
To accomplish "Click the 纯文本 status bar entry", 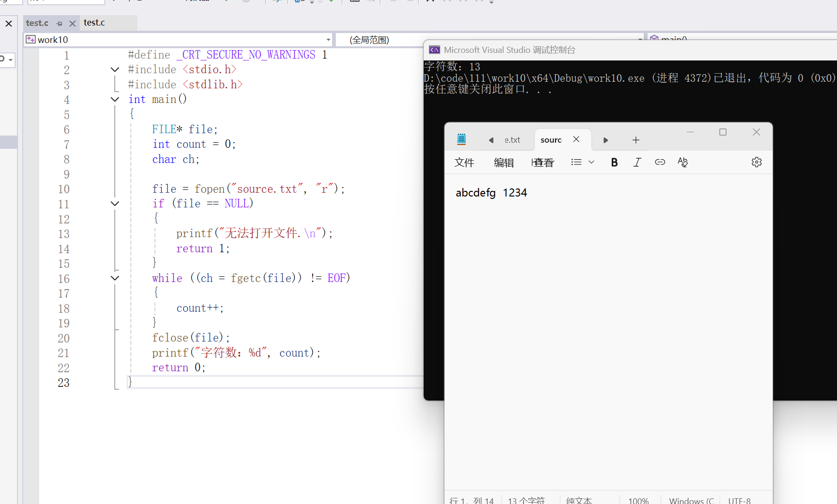I will [579, 501].
